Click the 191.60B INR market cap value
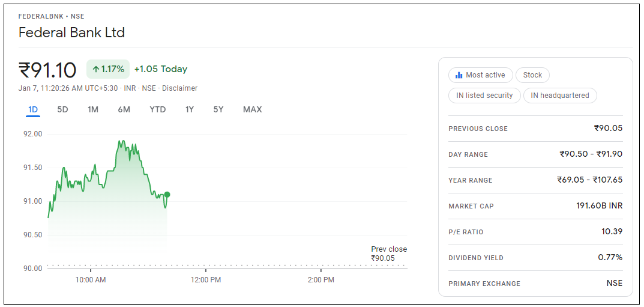This screenshot has height=307, width=644. pyautogui.click(x=599, y=206)
